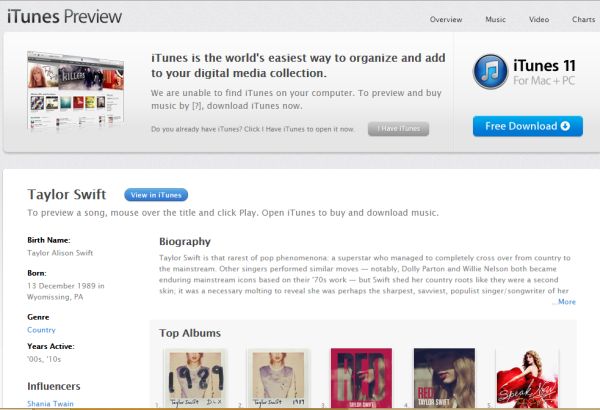
Task: Open the Music tab
Action: pyautogui.click(x=496, y=20)
